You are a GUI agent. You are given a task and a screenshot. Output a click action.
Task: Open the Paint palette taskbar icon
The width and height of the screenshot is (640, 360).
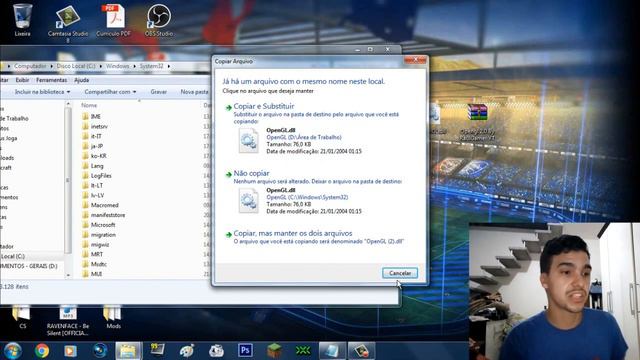pos(187,351)
